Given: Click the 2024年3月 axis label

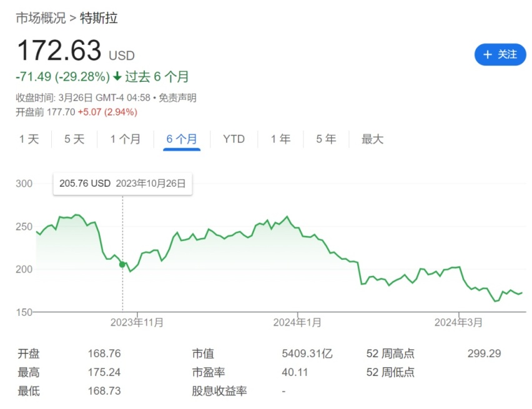Looking at the screenshot, I should 458,322.
